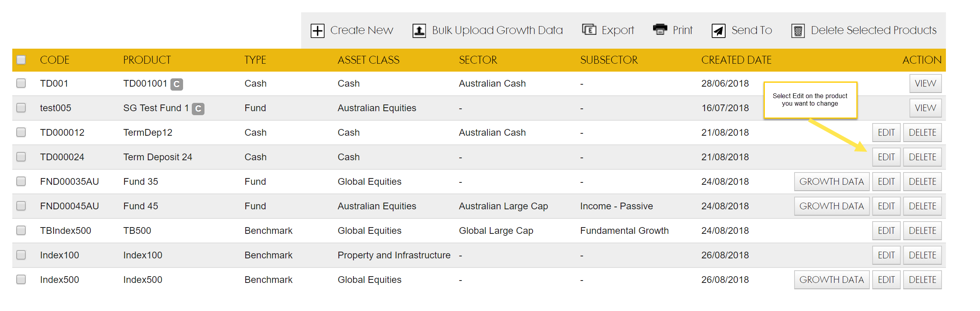Click the Send To toolbar label
980x311 pixels.
pyautogui.click(x=752, y=30)
